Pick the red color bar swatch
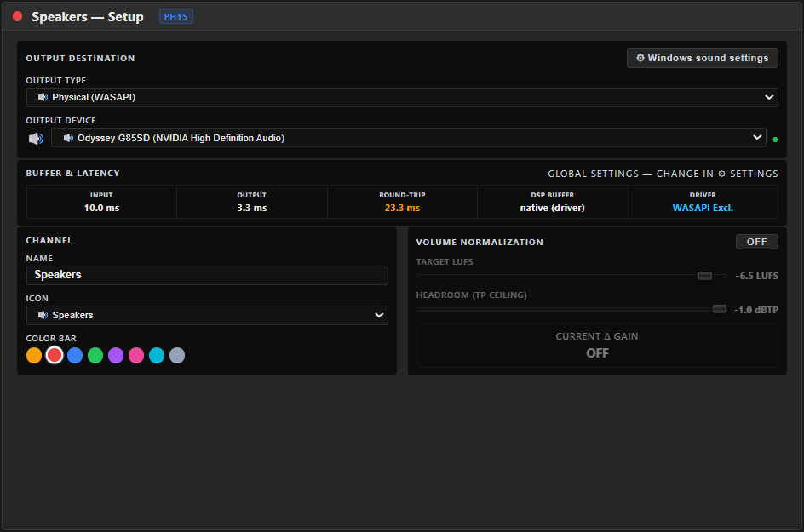Image resolution: width=804 pixels, height=532 pixels. 55,355
